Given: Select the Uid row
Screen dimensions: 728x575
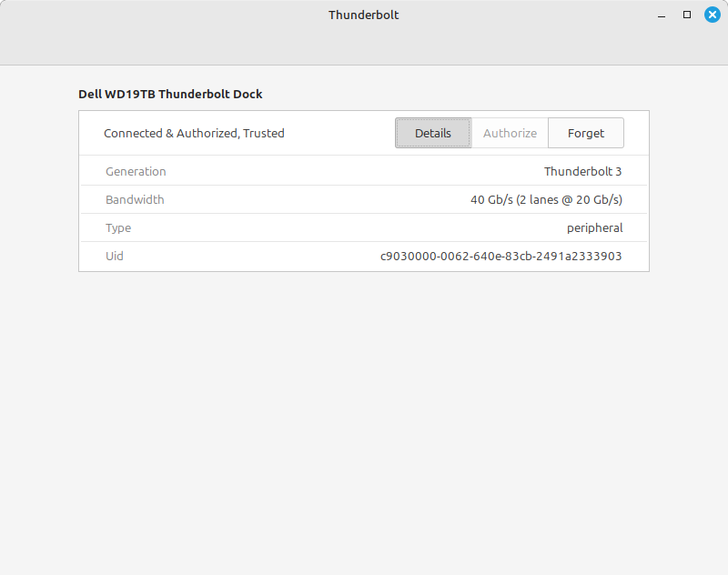Looking at the screenshot, I should coord(363,256).
